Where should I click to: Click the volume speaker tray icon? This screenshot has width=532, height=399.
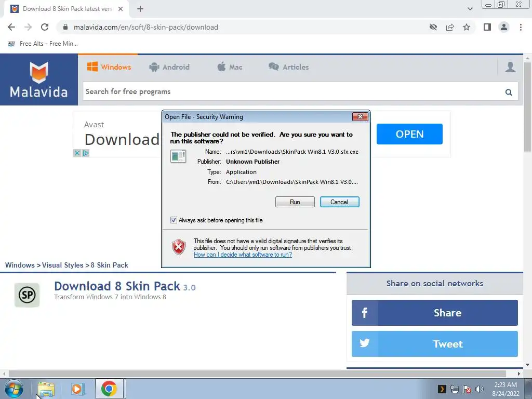[480, 389]
